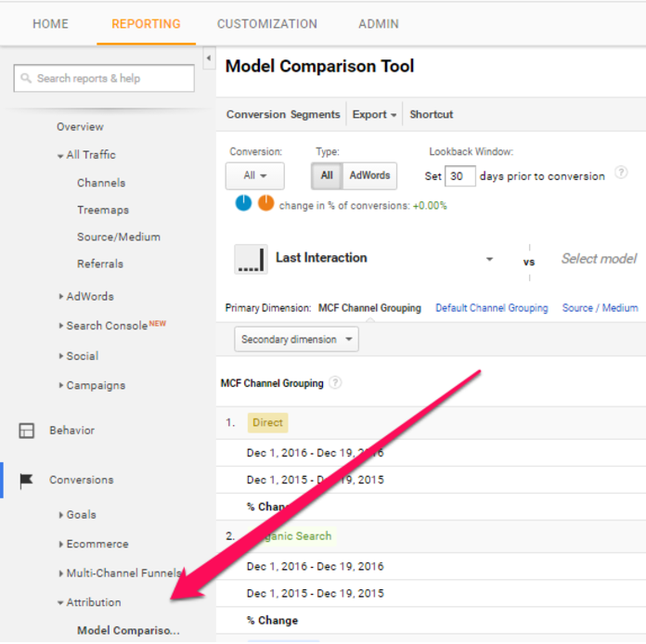Open the Conversions section
Viewport: 646px width, 644px height.
click(81, 480)
